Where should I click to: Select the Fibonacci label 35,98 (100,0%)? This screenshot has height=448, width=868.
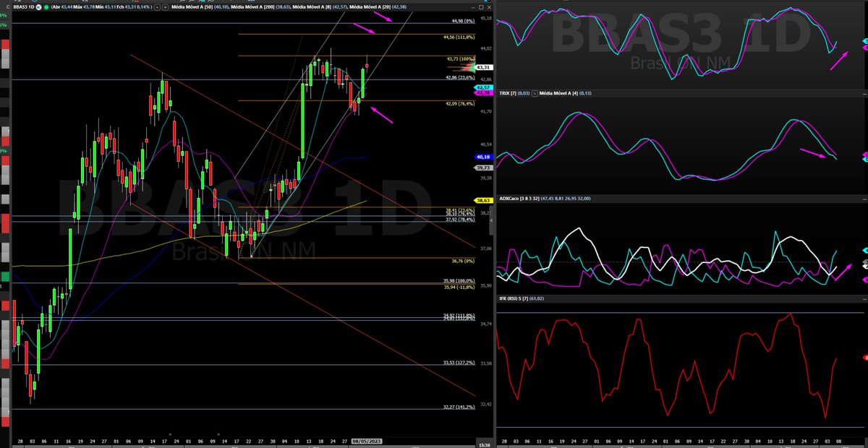459,281
